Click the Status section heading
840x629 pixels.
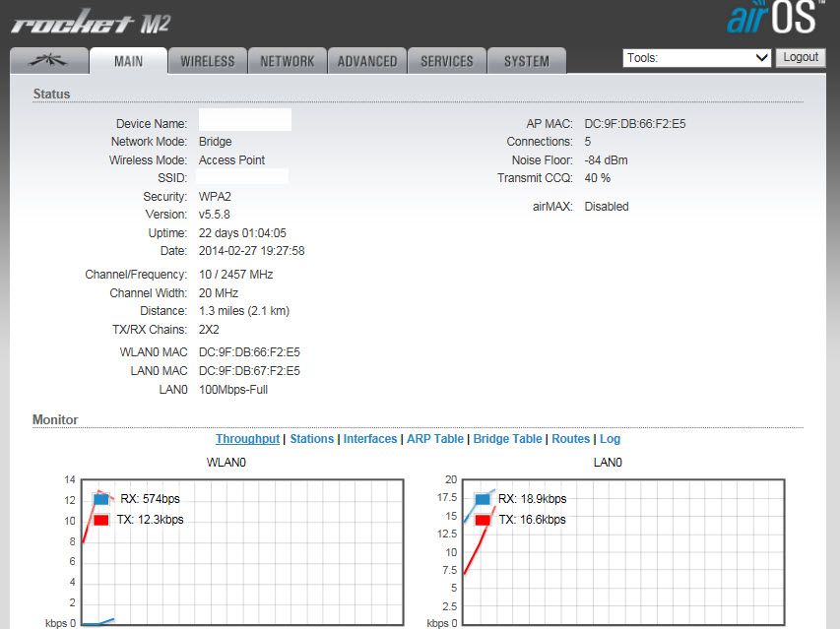point(51,94)
